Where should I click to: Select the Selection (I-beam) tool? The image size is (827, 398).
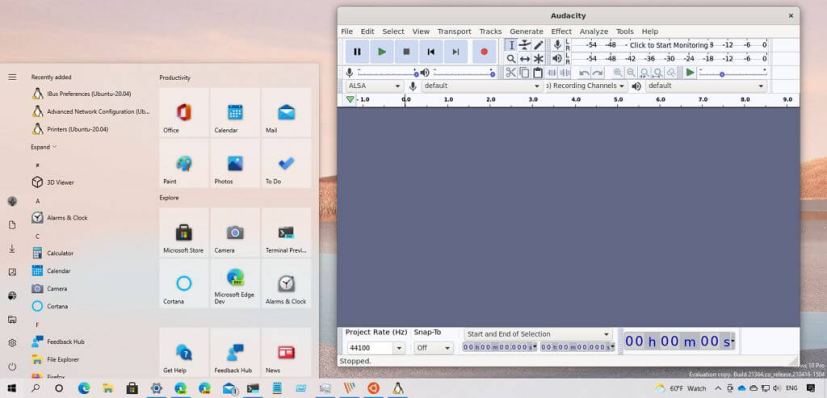(x=511, y=45)
